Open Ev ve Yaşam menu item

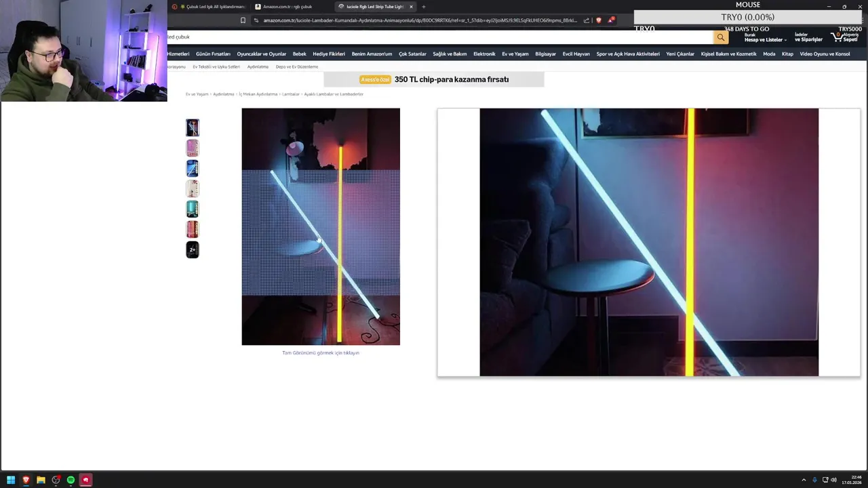click(515, 54)
